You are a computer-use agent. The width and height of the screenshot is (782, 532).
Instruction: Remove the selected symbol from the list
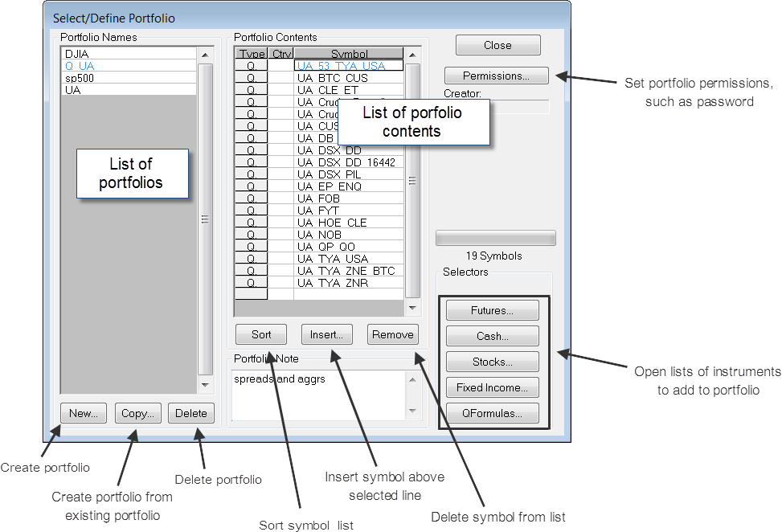click(x=393, y=334)
